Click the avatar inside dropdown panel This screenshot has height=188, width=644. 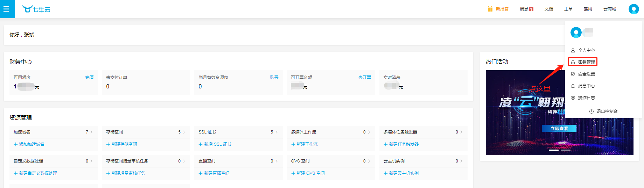coord(576,32)
